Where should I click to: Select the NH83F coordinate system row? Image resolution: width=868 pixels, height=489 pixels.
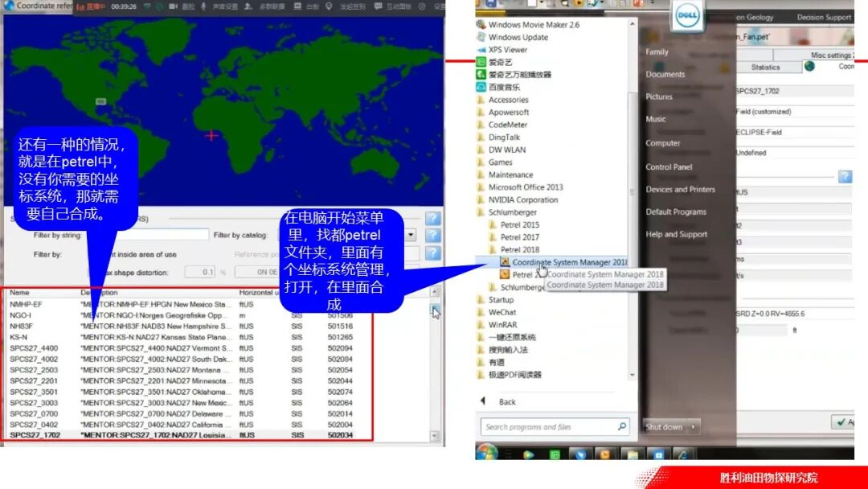(182, 327)
